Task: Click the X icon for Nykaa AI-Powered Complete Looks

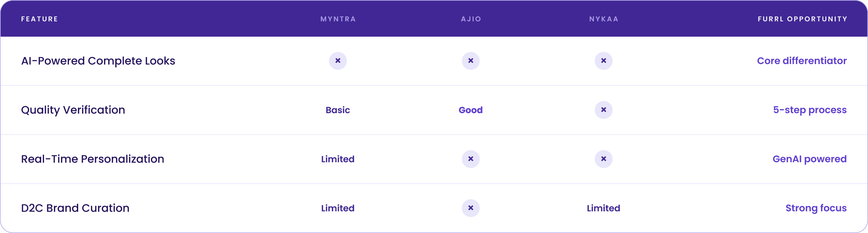Action: pos(603,61)
